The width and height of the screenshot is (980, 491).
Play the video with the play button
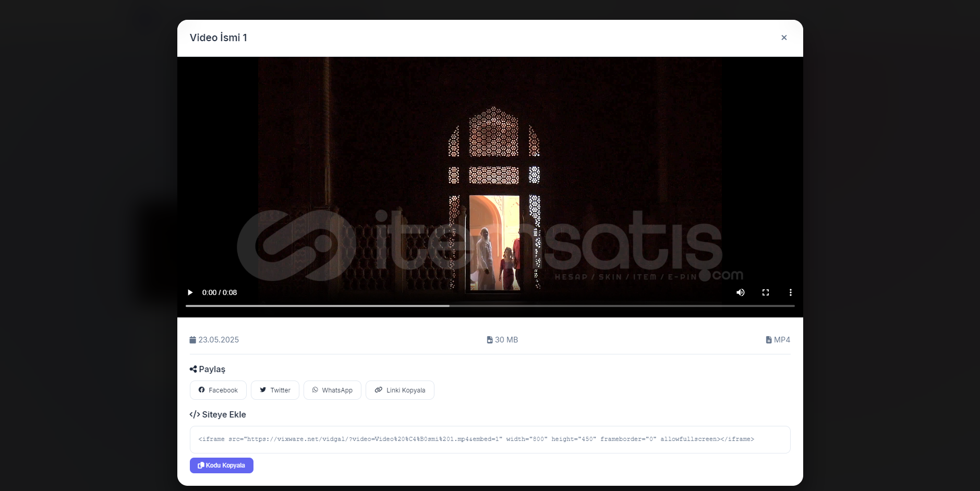[190, 292]
